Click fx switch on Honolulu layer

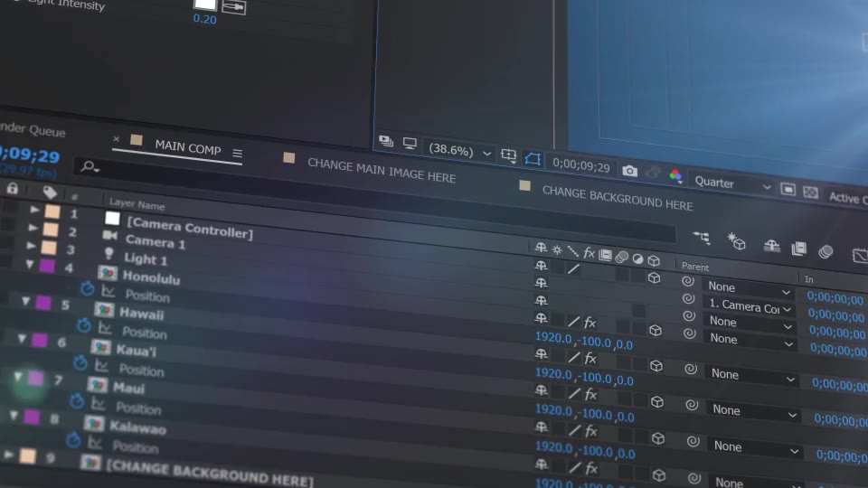(590, 322)
